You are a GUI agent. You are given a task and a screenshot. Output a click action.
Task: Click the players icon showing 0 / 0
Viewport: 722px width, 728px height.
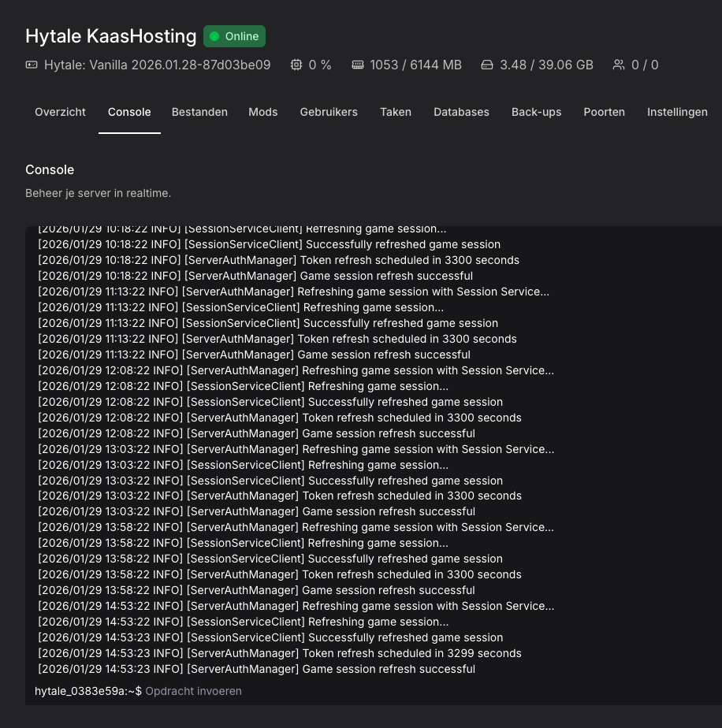click(619, 65)
